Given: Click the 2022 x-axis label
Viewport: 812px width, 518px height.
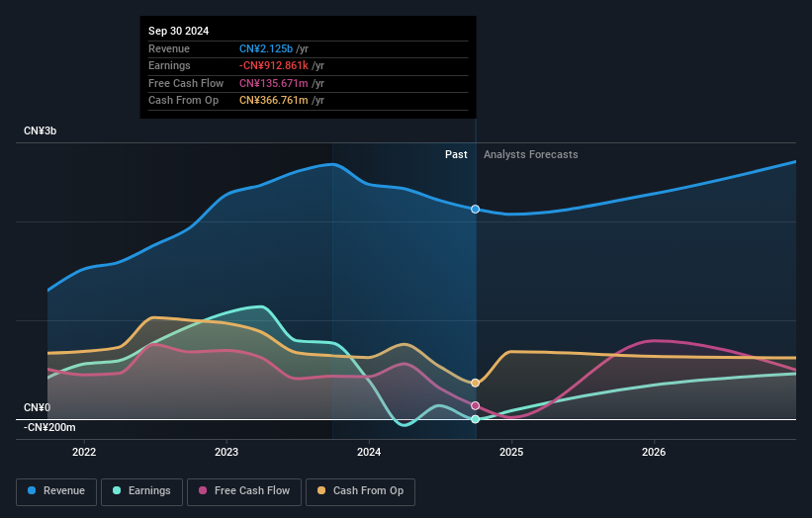Looking at the screenshot, I should [84, 452].
